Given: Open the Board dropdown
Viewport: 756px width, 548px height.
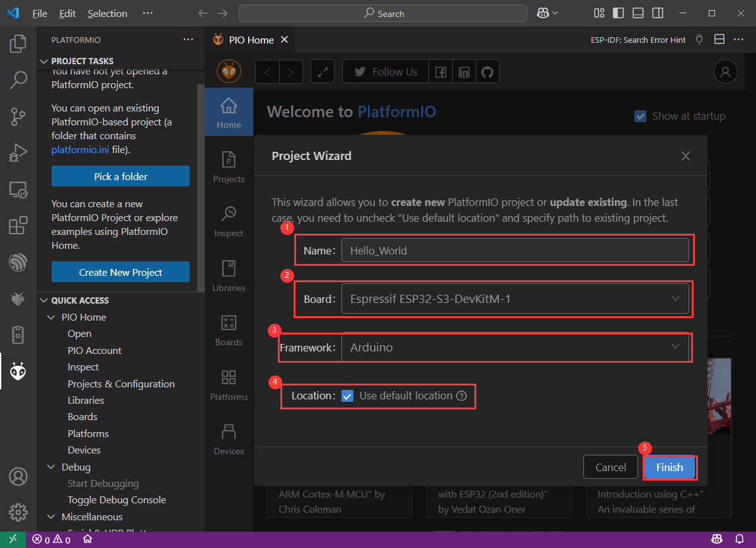Looking at the screenshot, I should pyautogui.click(x=515, y=299).
